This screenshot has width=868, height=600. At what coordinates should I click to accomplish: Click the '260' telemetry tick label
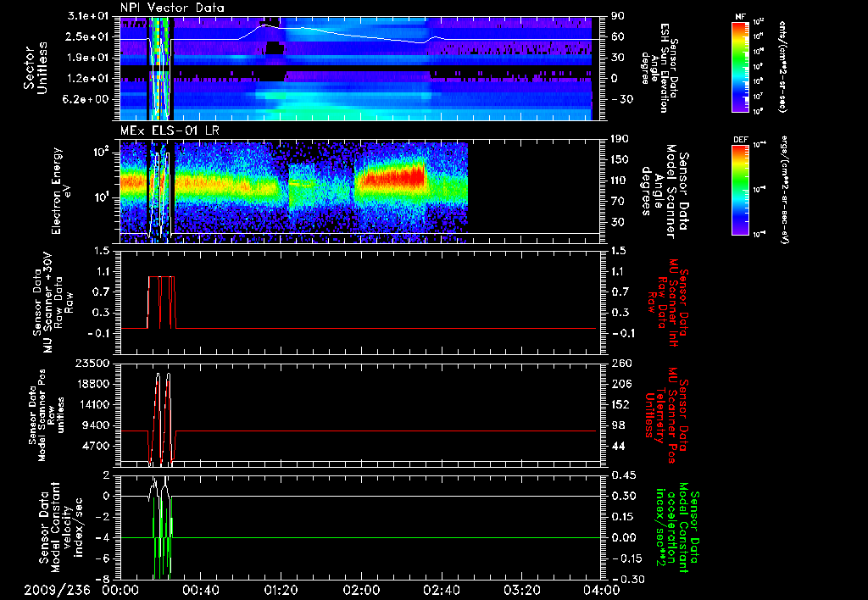click(x=620, y=363)
